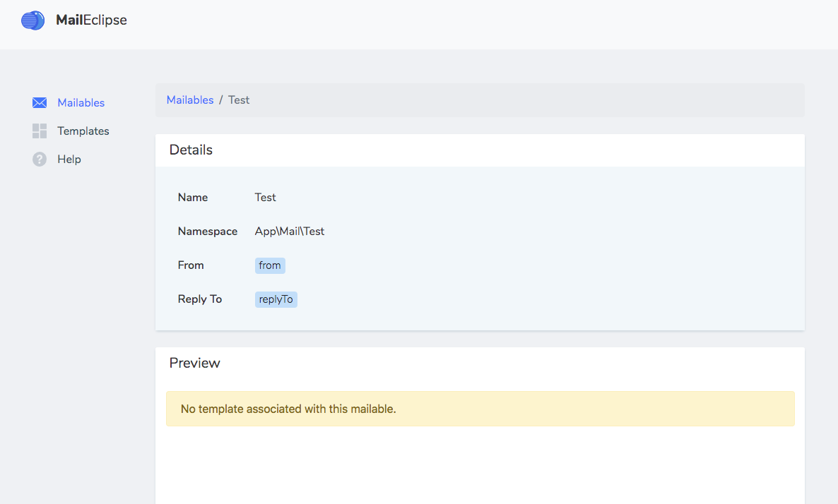Click the Name field label
838x504 pixels.
click(192, 198)
